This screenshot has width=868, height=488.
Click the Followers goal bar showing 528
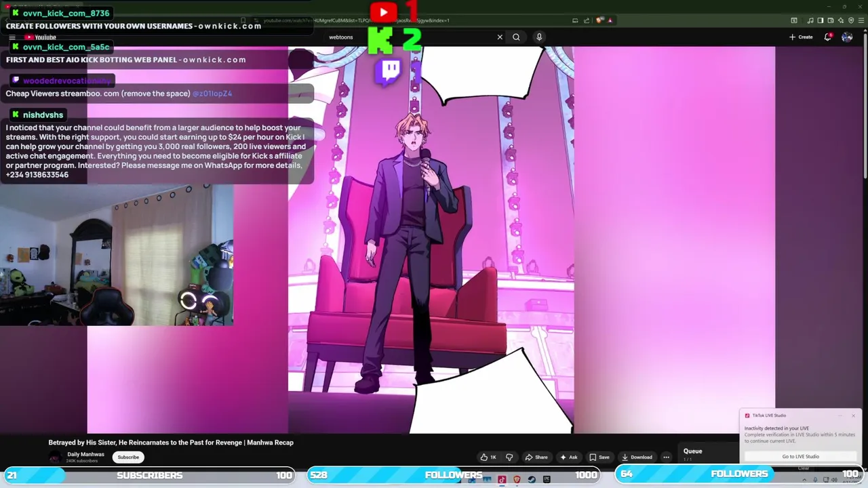(x=454, y=475)
